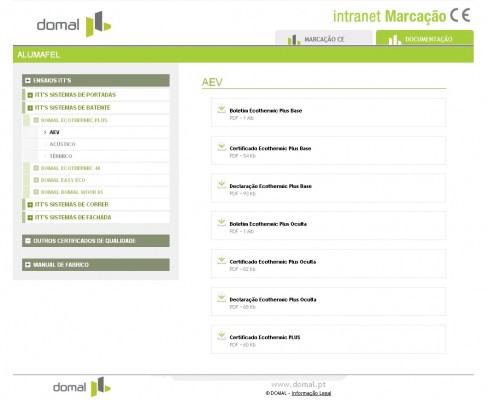Download Boletim Ecothermic Plus Oculta icon

pos(221,222)
